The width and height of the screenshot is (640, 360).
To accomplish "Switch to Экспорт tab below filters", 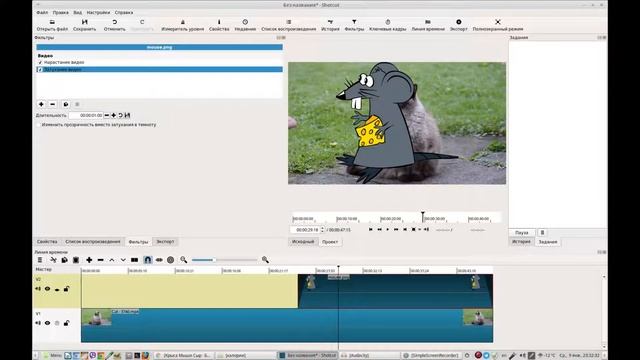I will (x=165, y=242).
